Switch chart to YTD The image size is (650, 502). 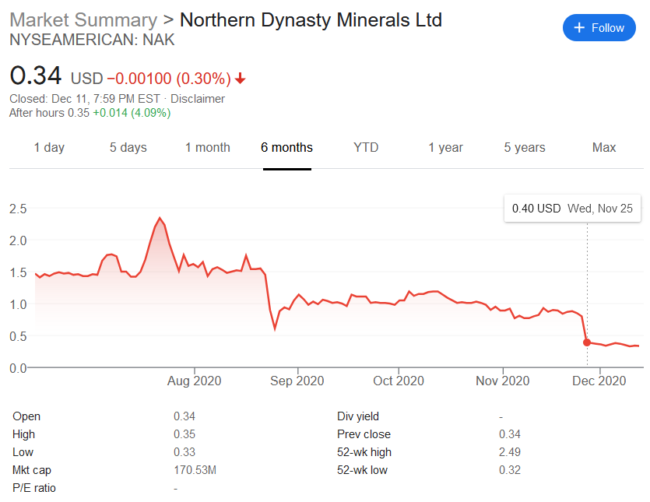pos(366,147)
